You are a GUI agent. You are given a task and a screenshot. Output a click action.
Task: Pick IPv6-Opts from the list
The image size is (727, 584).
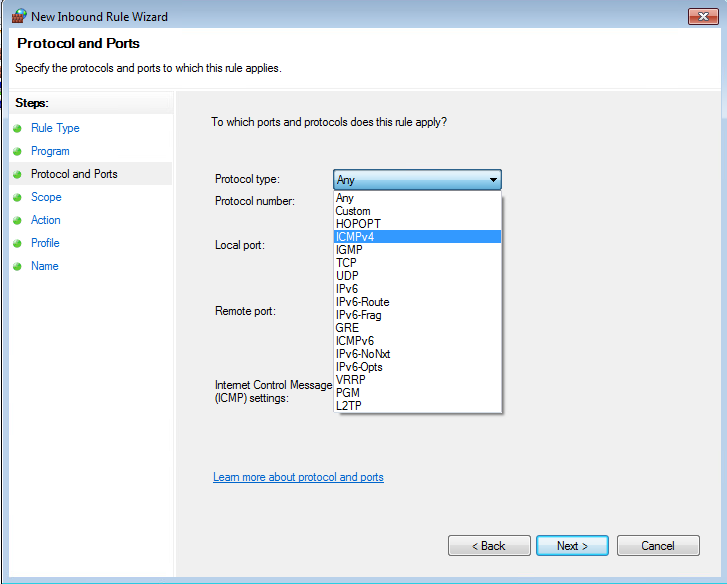[417, 367]
